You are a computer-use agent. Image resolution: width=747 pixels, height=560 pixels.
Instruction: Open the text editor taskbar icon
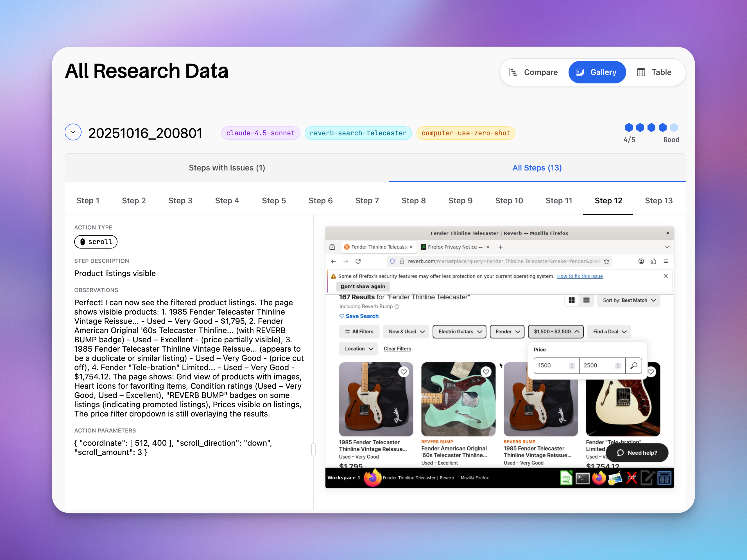(x=648, y=478)
